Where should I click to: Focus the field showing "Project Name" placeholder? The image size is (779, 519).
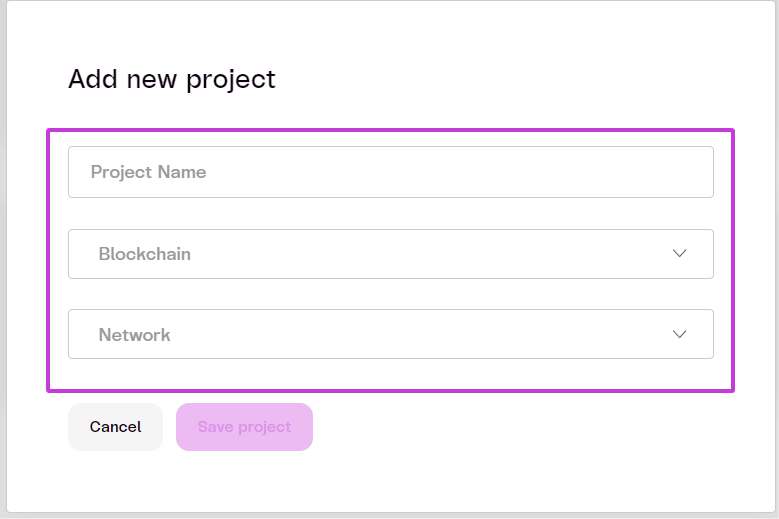tap(390, 172)
